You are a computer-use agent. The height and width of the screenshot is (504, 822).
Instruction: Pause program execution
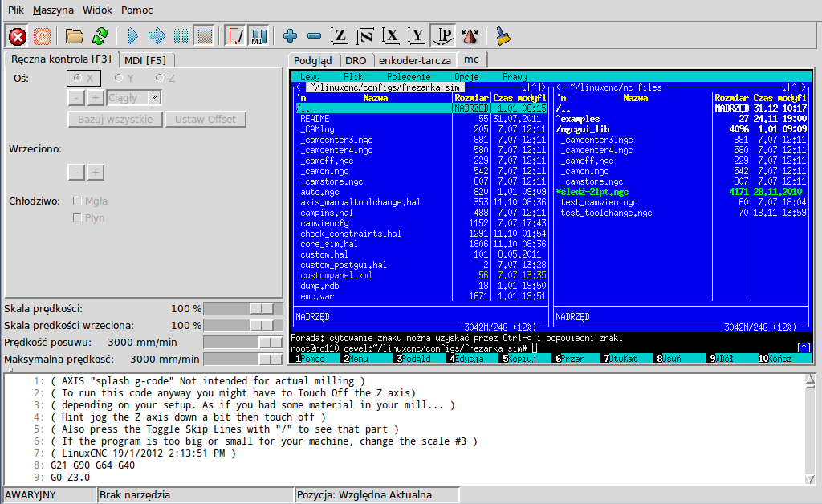pyautogui.click(x=181, y=36)
